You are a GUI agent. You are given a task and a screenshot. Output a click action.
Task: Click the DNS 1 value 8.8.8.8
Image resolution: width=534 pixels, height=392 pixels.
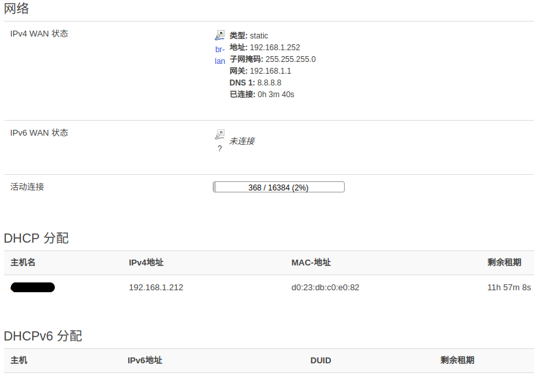269,83
